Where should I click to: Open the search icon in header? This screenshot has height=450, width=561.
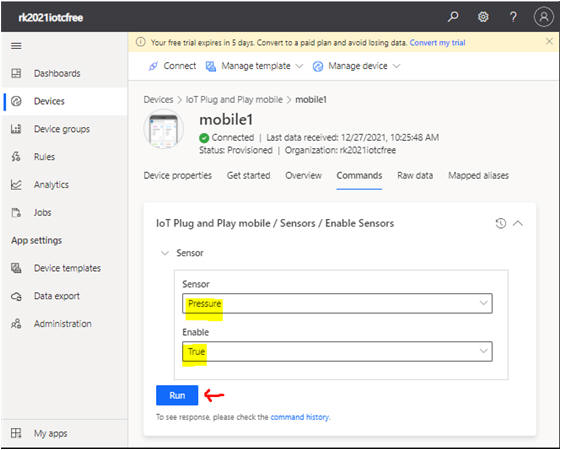(x=453, y=17)
